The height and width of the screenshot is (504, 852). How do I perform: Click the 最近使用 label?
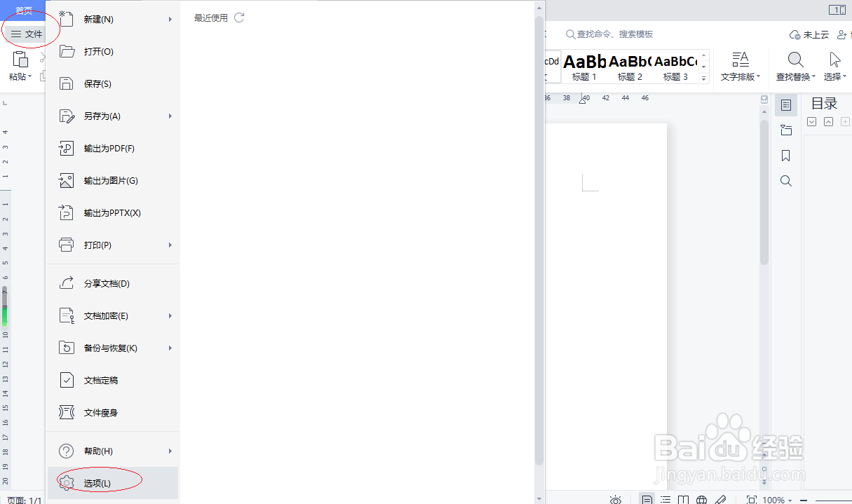click(x=211, y=18)
